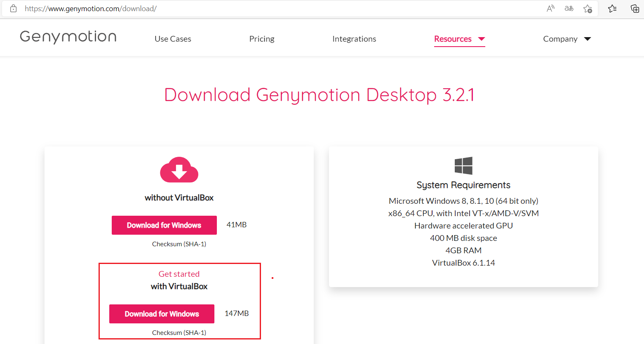Open the Integrations menu item

click(354, 39)
